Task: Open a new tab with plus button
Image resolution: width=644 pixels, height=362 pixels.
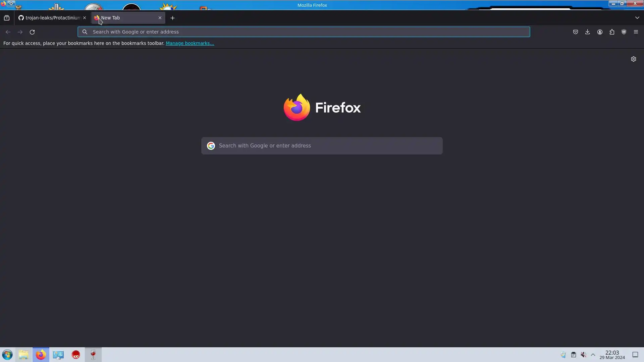Action: [x=173, y=18]
